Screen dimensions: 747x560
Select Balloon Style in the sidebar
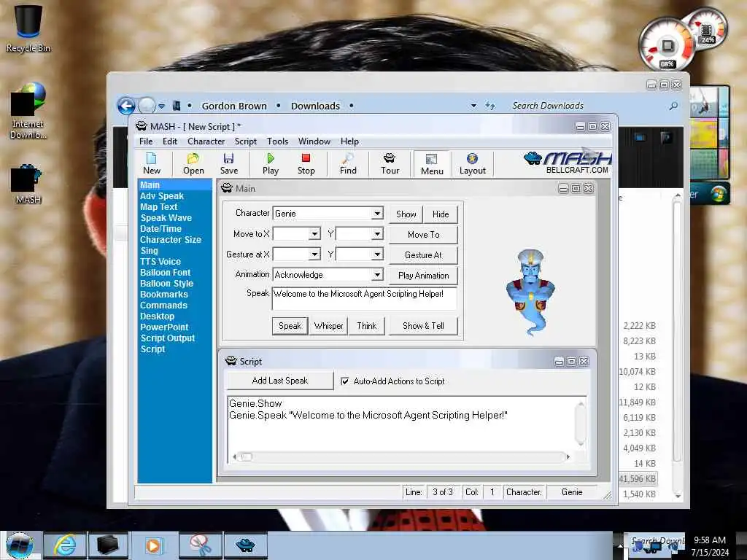166,284
